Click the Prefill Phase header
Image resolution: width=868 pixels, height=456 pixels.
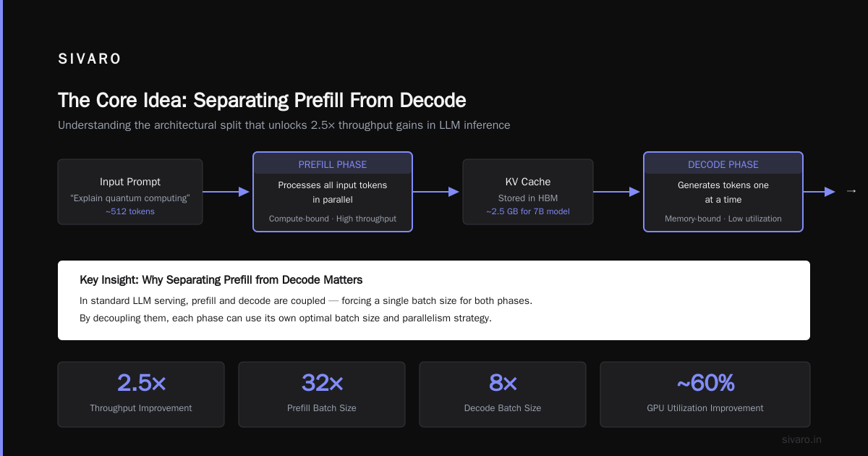pyautogui.click(x=333, y=164)
